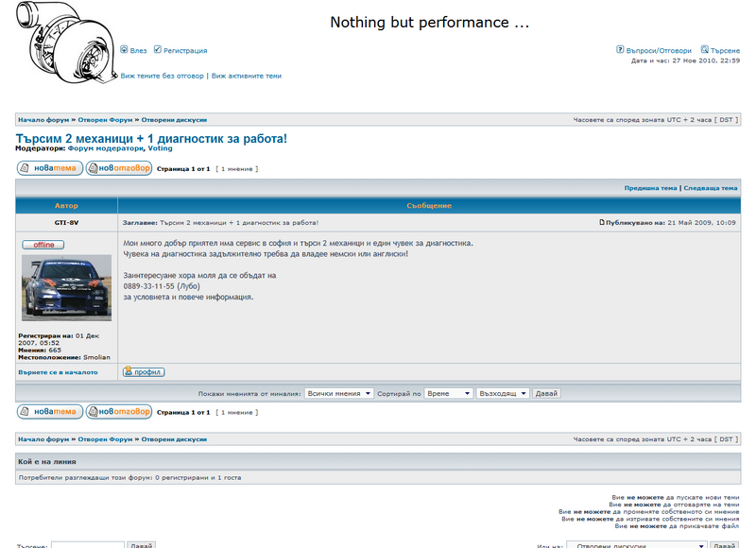This screenshot has width=756, height=548.
Task: Click the Nothing but performance tagline
Action: pyautogui.click(x=429, y=22)
